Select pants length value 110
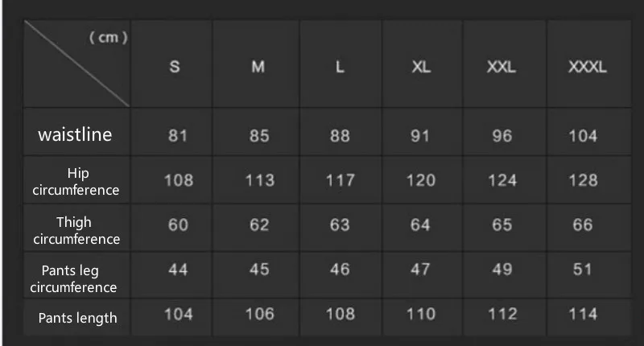This screenshot has width=644, height=346. click(421, 314)
